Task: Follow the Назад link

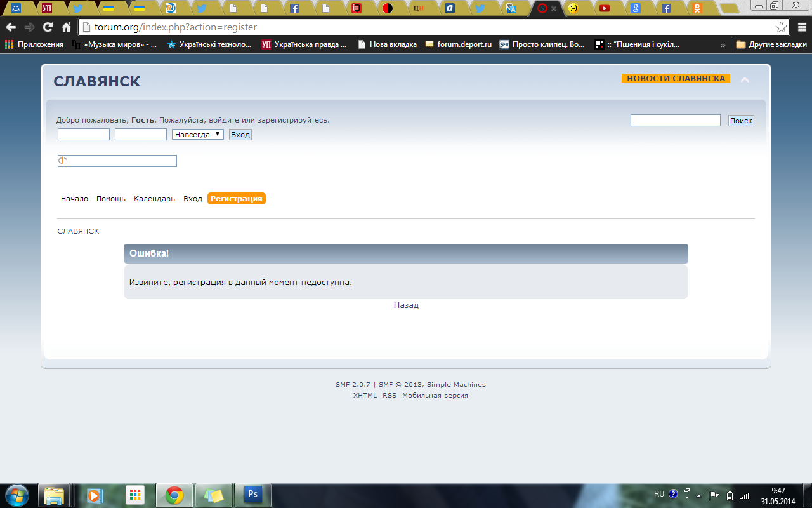Action: [x=406, y=305]
